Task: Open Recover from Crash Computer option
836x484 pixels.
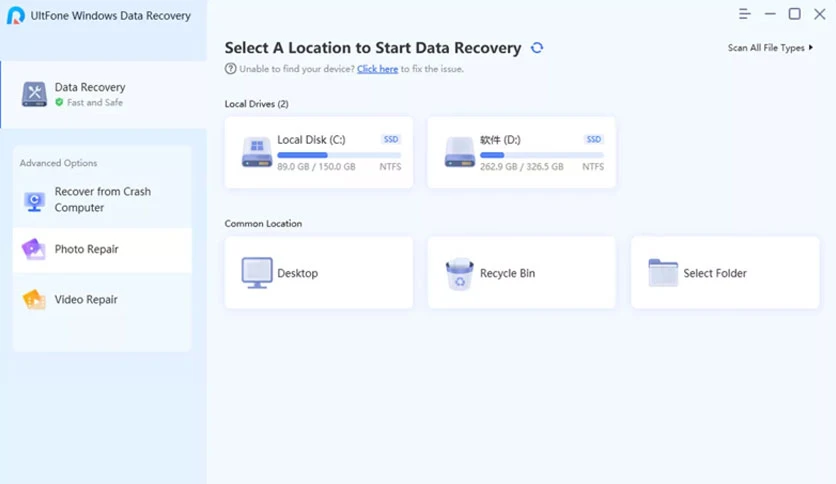Action: 102,200
